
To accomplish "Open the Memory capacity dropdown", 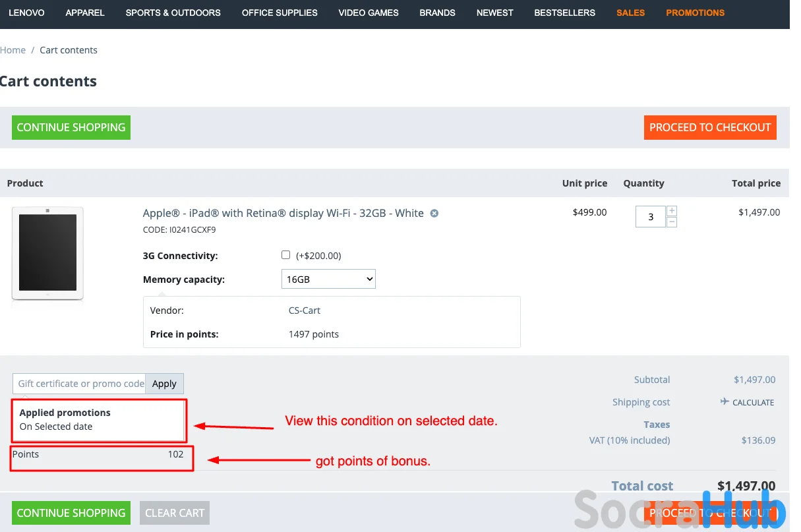I will point(328,279).
